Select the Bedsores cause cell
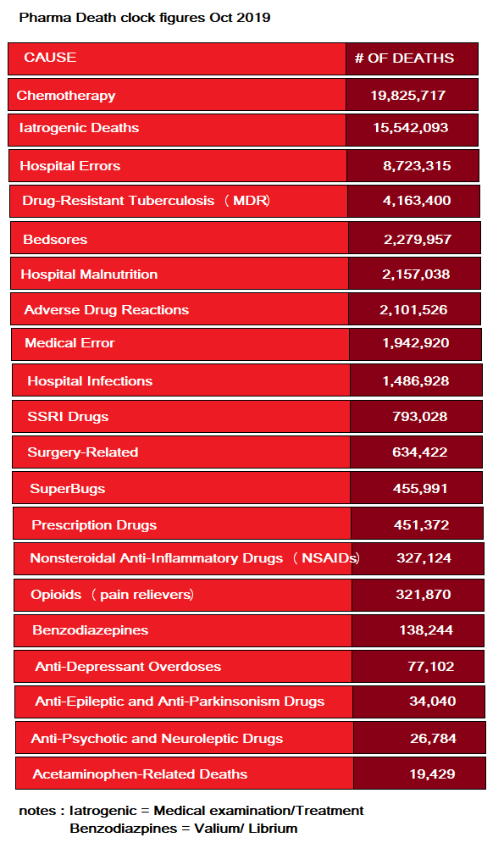This screenshot has width=504, height=843. coord(180,237)
